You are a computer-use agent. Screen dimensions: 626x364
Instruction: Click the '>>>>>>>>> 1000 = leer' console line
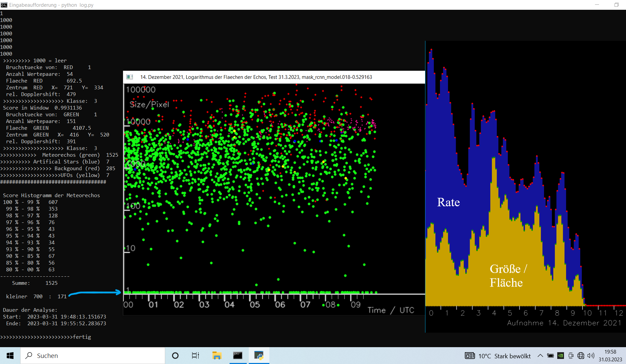pos(35,61)
